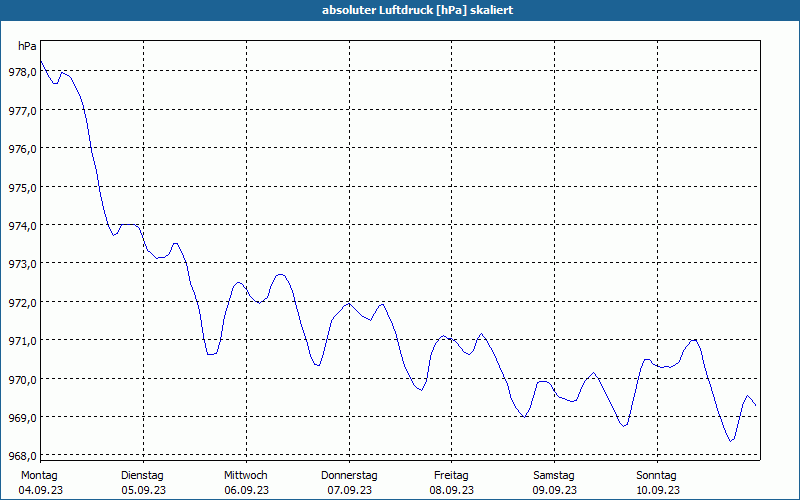
Task: Click the date 08.09.23
Action: (x=452, y=490)
